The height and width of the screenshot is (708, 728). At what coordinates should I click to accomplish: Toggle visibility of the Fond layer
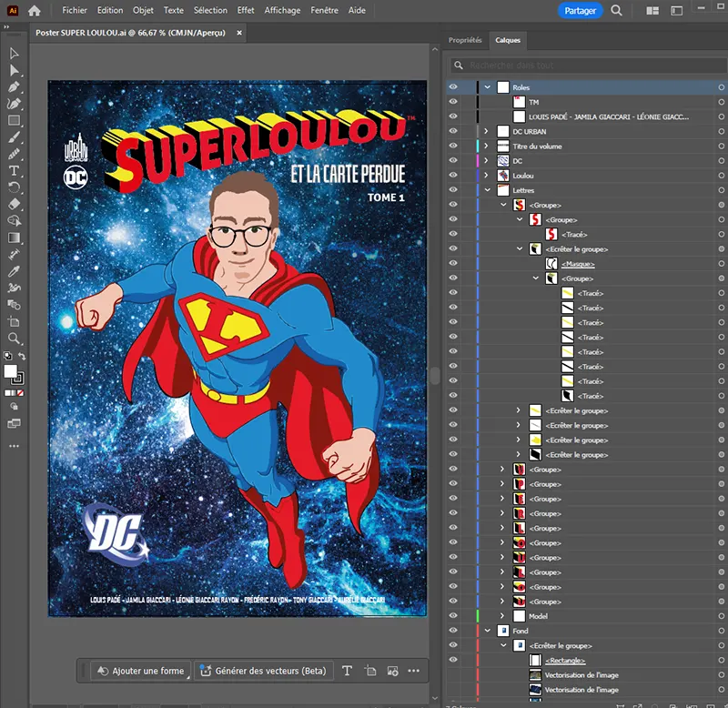(x=453, y=631)
